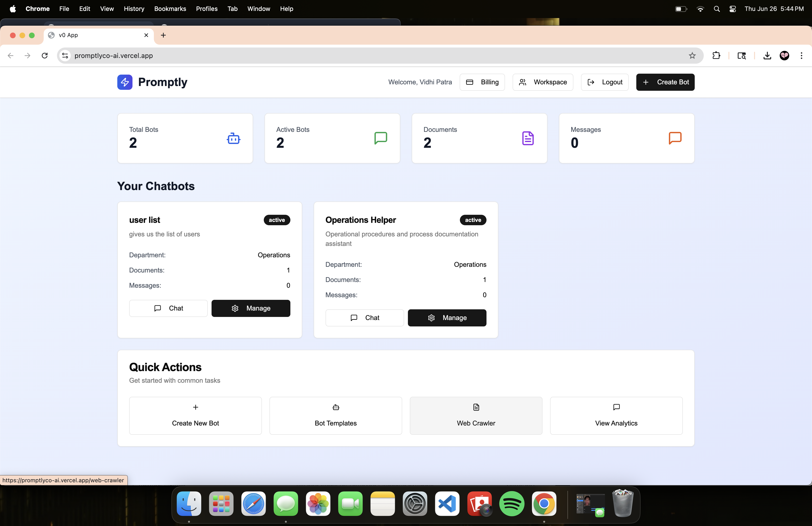Click the orange Messages bubble icon
Viewport: 812px width, 526px height.
click(675, 138)
